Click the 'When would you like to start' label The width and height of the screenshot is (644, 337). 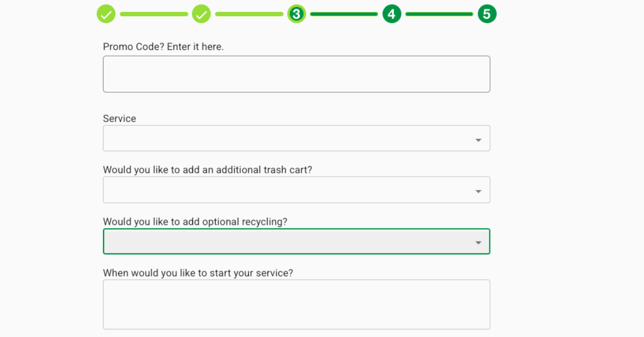point(197,273)
